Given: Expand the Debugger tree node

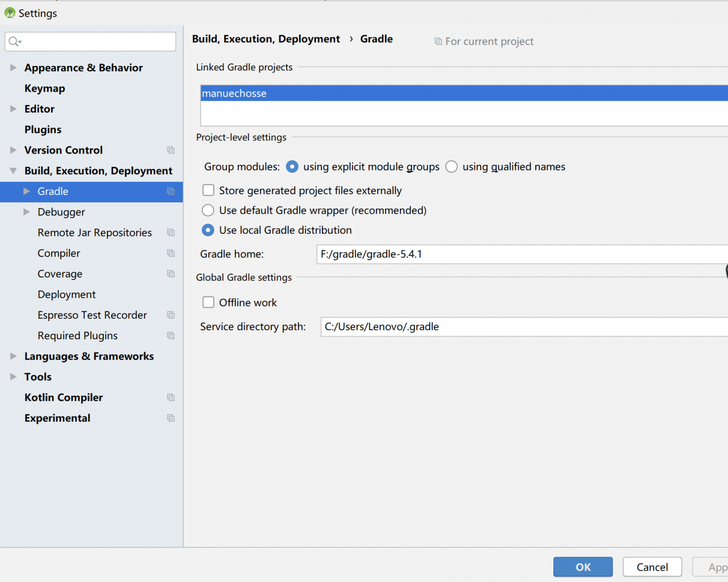Looking at the screenshot, I should 26,212.
